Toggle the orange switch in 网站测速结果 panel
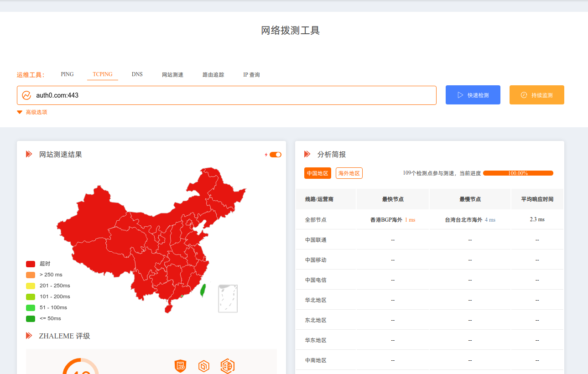 click(x=276, y=155)
